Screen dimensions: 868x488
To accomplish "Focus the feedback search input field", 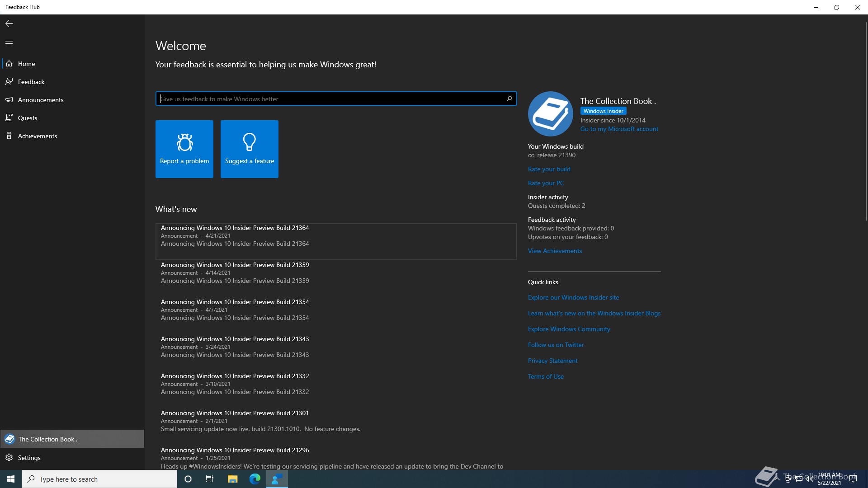I will (x=330, y=99).
